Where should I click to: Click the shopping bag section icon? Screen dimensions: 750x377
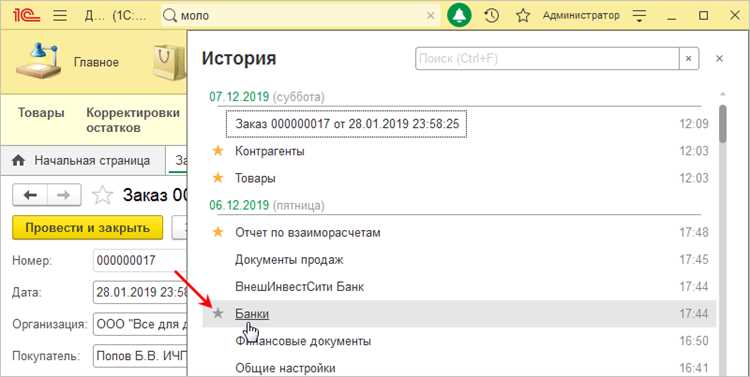168,62
